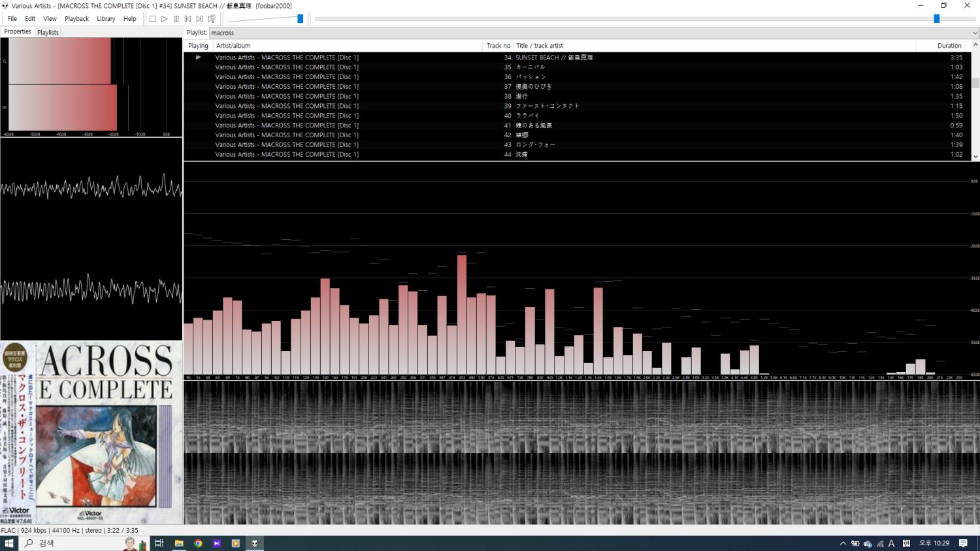Select track 43 ロング・フォー

coord(577,144)
